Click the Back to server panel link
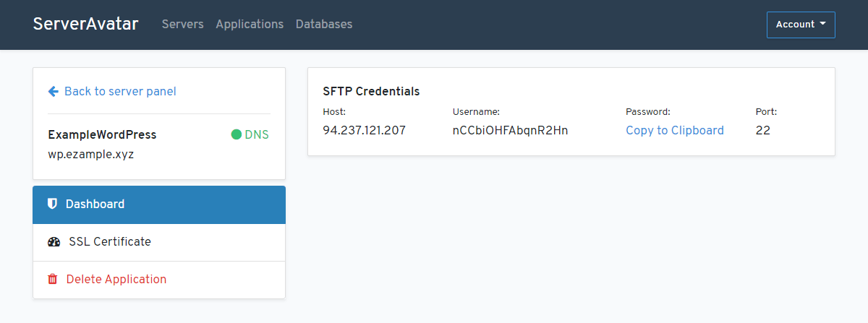This screenshot has width=868, height=323. click(x=120, y=91)
